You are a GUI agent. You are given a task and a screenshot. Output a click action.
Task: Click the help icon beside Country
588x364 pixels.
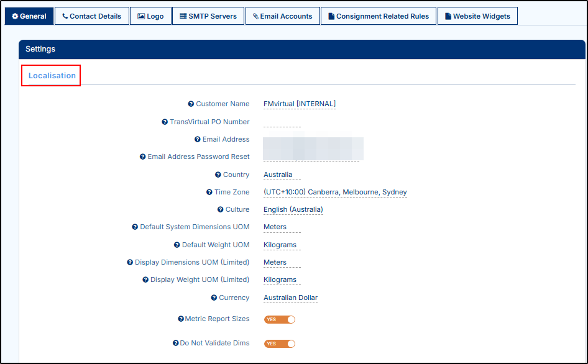(x=218, y=175)
